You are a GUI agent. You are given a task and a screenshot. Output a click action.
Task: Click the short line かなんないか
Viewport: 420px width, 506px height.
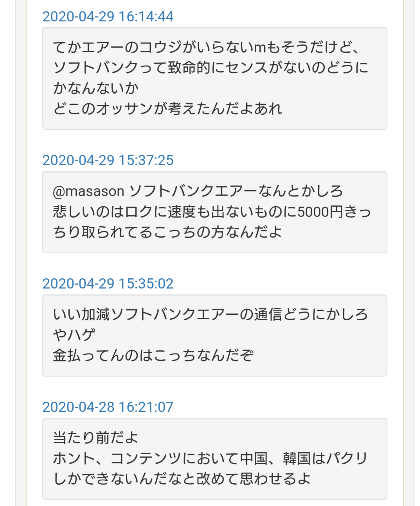click(x=96, y=88)
